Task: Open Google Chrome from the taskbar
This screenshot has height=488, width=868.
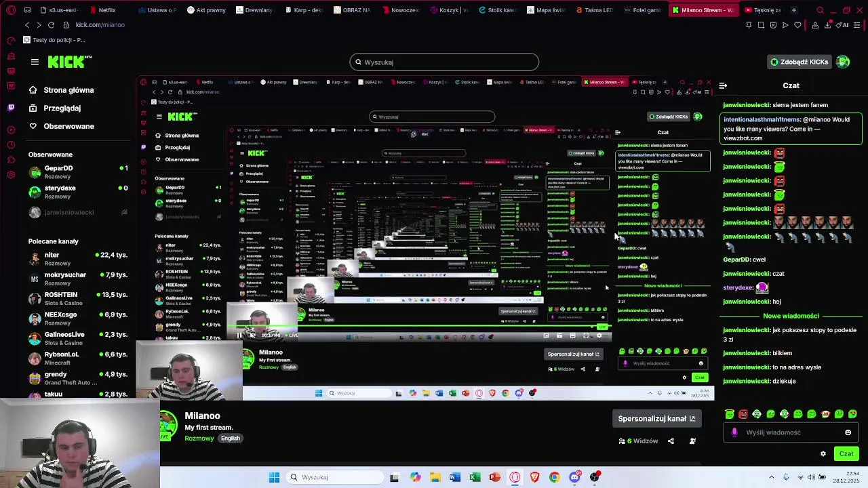Action: 554,477
